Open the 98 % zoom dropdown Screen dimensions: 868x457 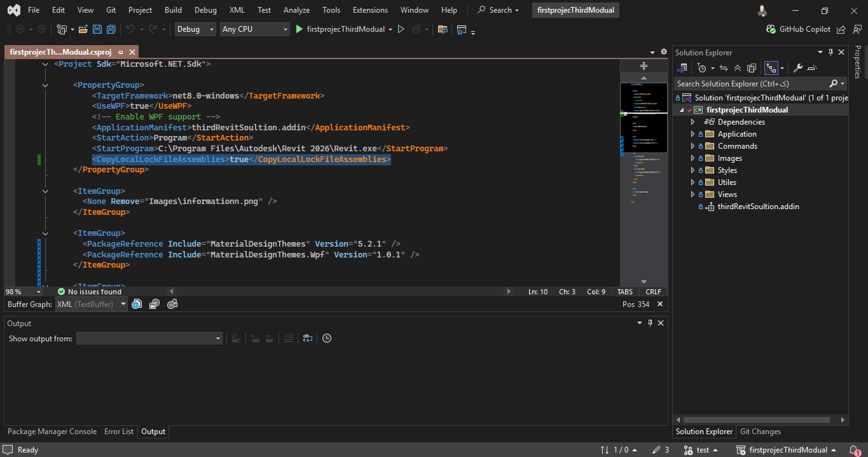(22, 292)
